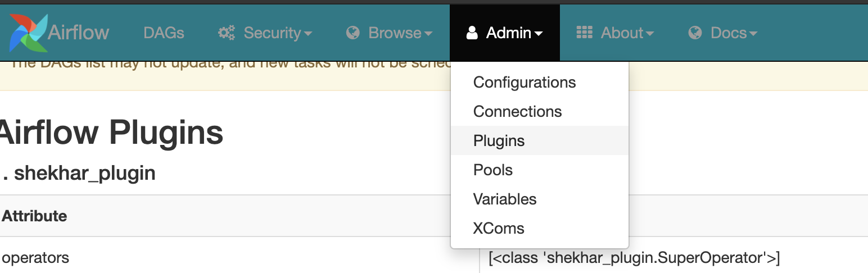This screenshot has height=273, width=868.
Task: Click the Security gears icon
Action: click(227, 33)
